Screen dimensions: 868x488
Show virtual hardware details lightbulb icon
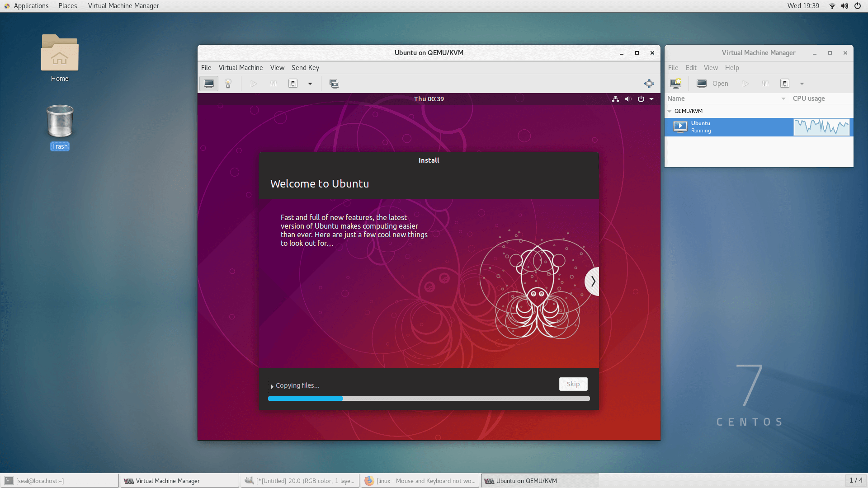point(228,84)
